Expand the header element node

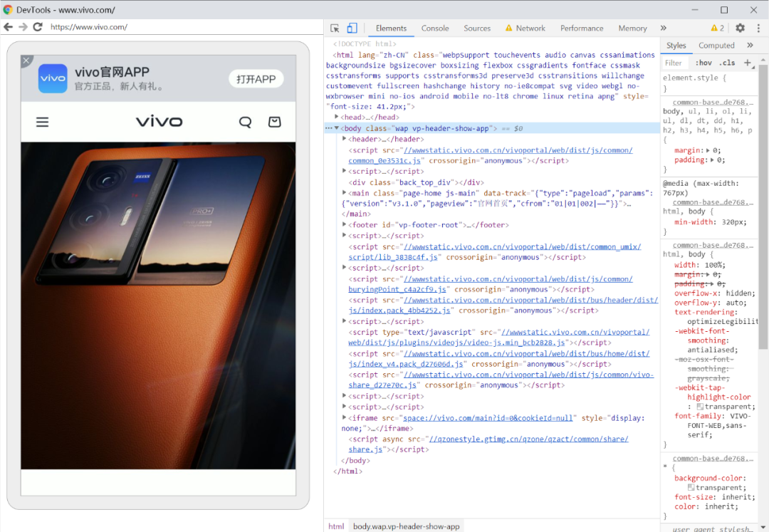(345, 139)
